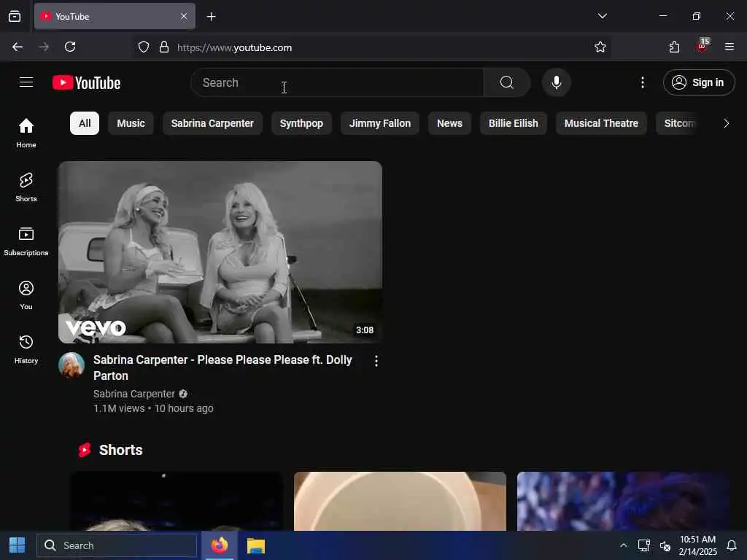Click Firefox icon in the taskbar
The height and width of the screenshot is (560, 747).
220,545
